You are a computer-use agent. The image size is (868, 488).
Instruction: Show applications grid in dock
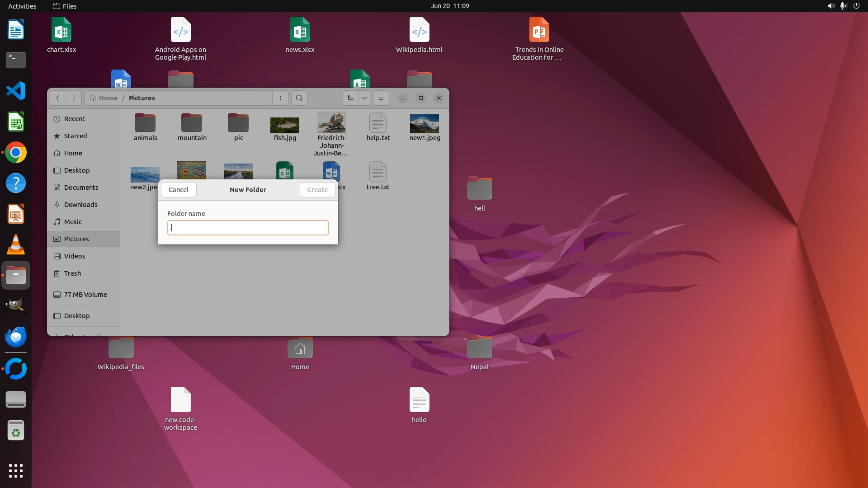click(16, 471)
